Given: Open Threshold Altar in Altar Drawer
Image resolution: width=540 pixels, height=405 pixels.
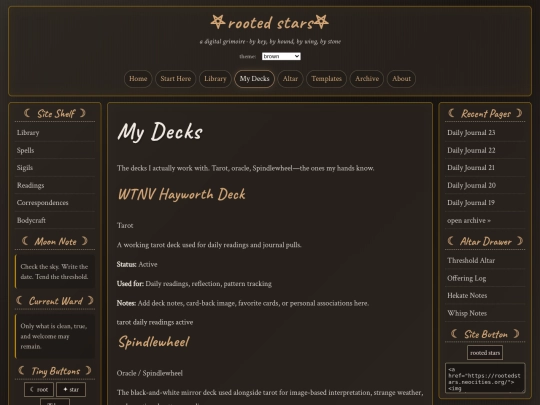Looking at the screenshot, I should [x=485, y=261].
